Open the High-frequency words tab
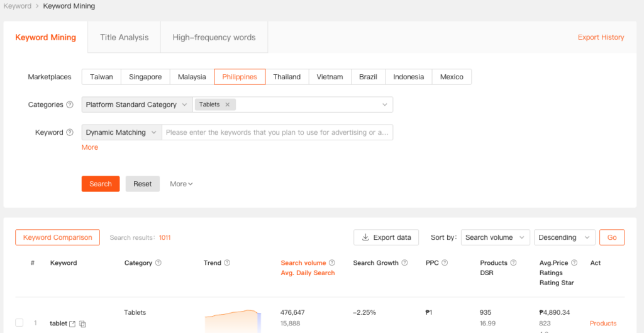Image resolution: width=644 pixels, height=333 pixels. click(214, 38)
